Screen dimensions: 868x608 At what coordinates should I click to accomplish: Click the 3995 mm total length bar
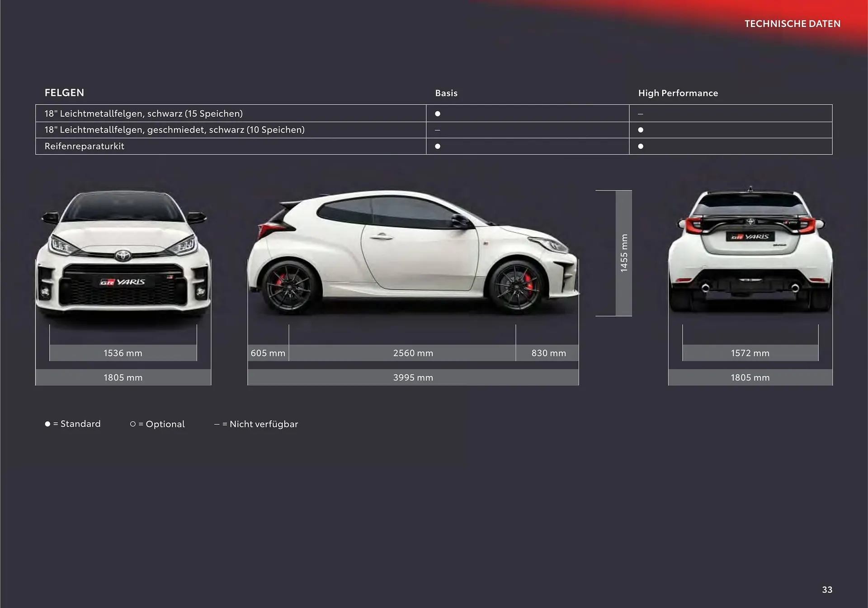point(413,377)
